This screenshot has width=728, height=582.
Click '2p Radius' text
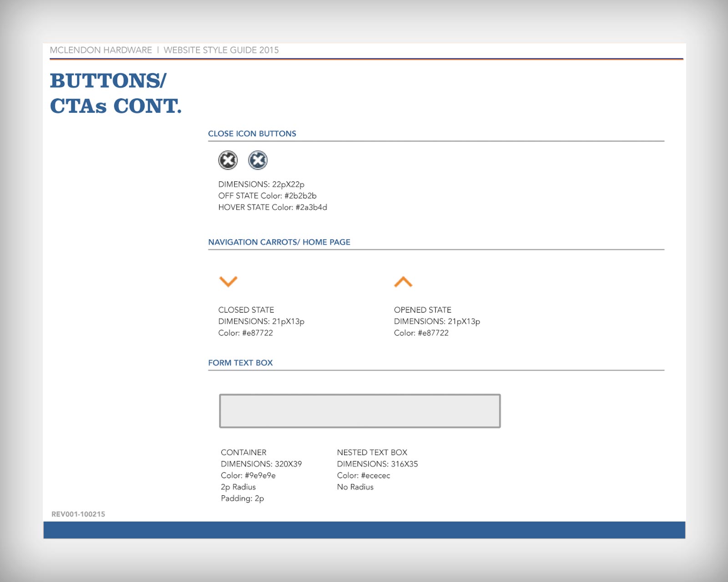(238, 487)
